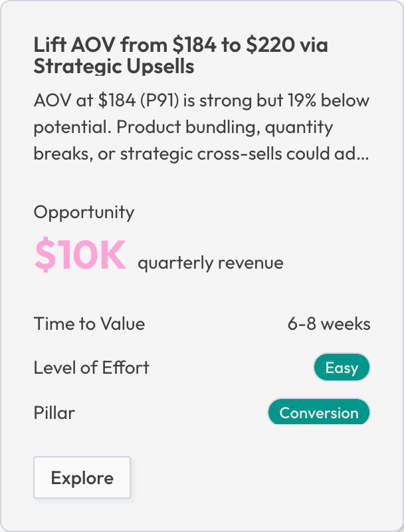The image size is (404, 532).
Task: Click the Opportunity section heading
Action: tap(84, 212)
